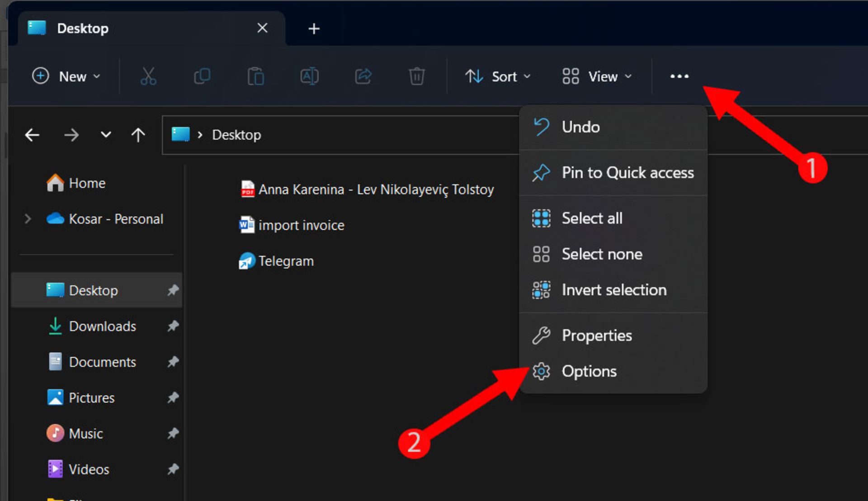The height and width of the screenshot is (501, 868).
Task: Click the Copy icon in toolbar
Action: tap(202, 76)
